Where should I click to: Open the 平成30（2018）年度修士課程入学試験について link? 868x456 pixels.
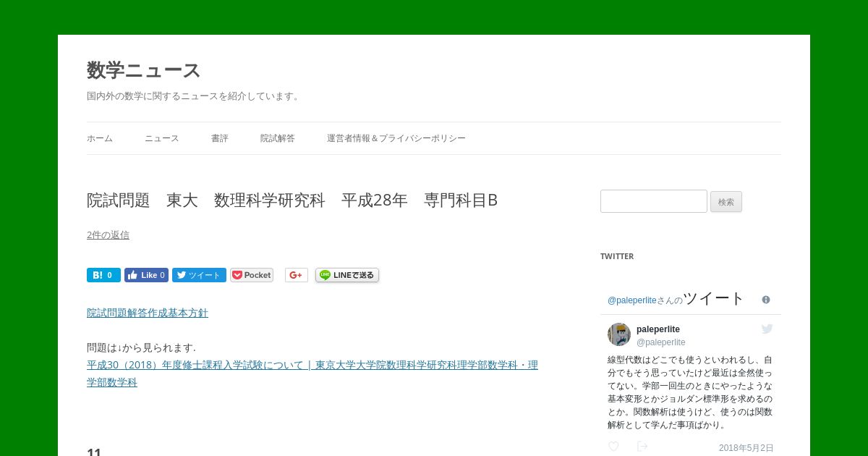point(312,373)
